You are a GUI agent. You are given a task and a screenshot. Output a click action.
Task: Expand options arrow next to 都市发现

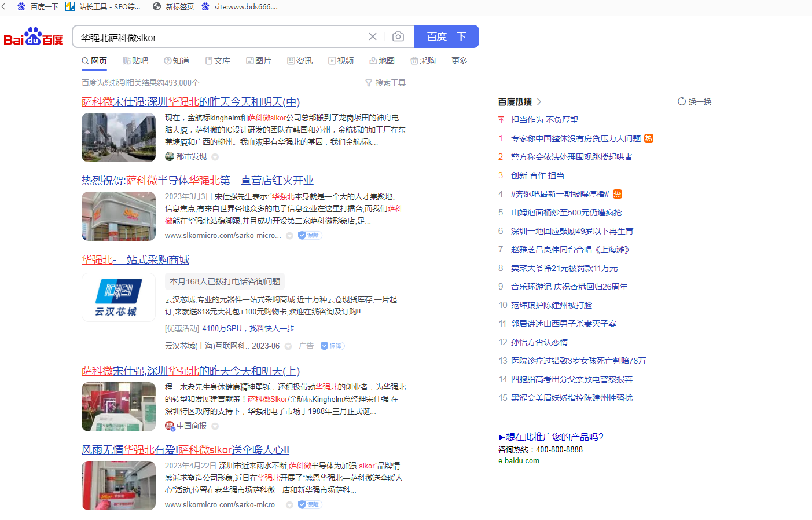(x=215, y=157)
